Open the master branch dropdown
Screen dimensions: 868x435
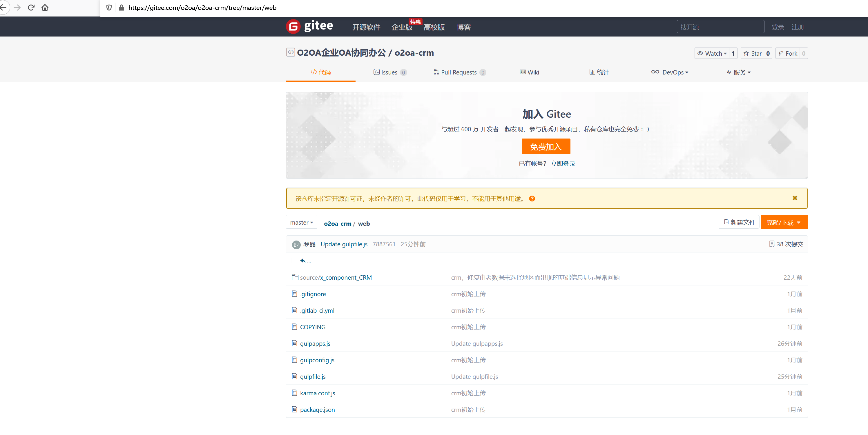tap(302, 222)
